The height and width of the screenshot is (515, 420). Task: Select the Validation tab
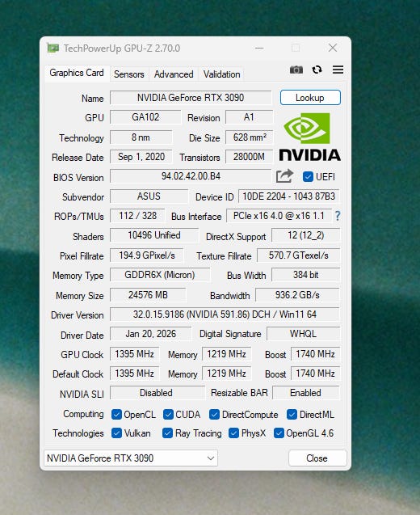click(221, 74)
